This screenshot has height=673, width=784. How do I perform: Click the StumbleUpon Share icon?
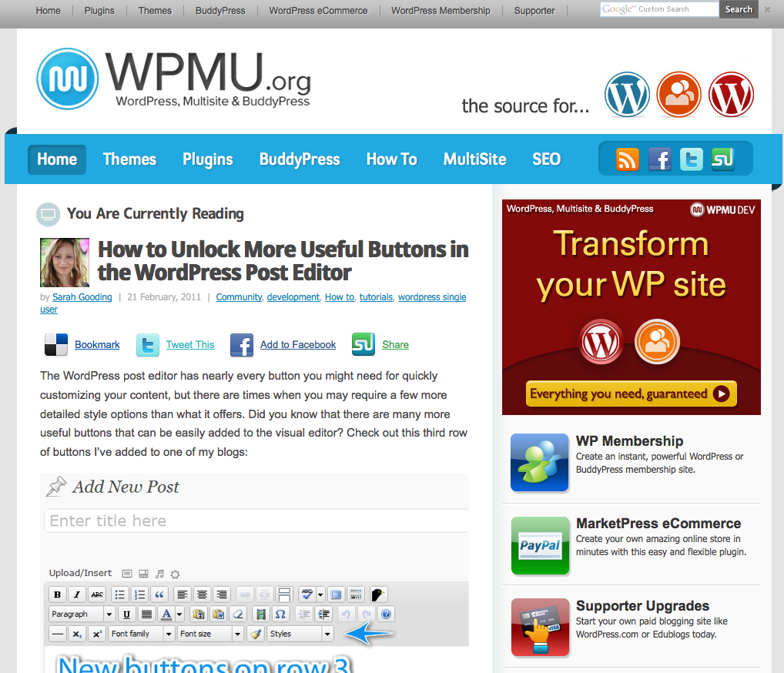point(364,344)
